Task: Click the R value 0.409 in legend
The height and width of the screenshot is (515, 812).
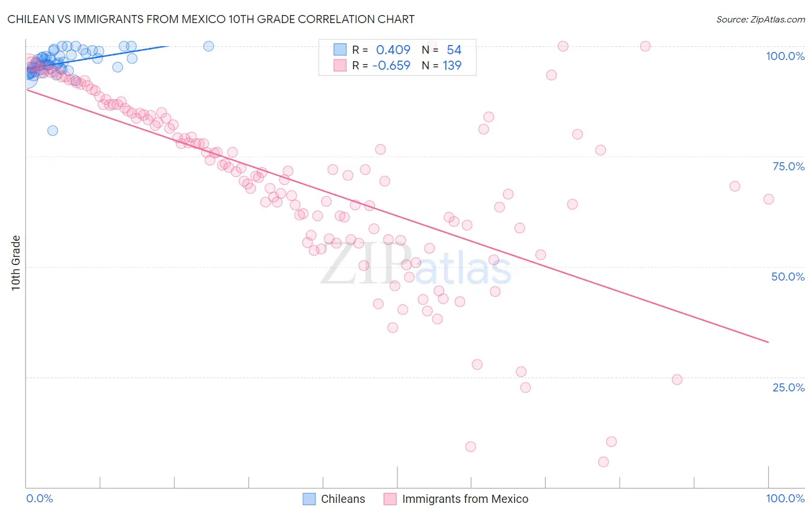Action: pos(393,50)
